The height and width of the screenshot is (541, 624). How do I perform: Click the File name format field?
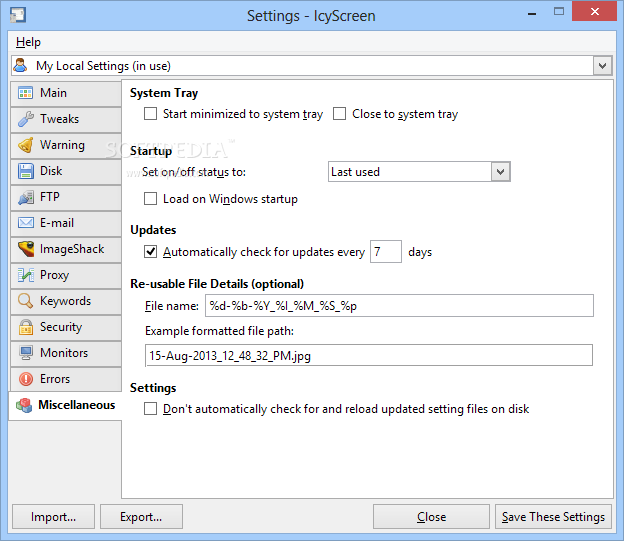click(399, 306)
